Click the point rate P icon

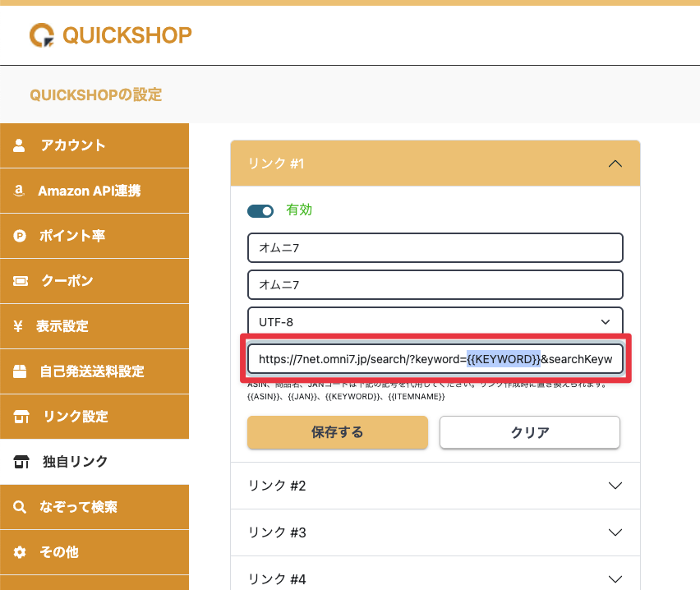click(20, 236)
